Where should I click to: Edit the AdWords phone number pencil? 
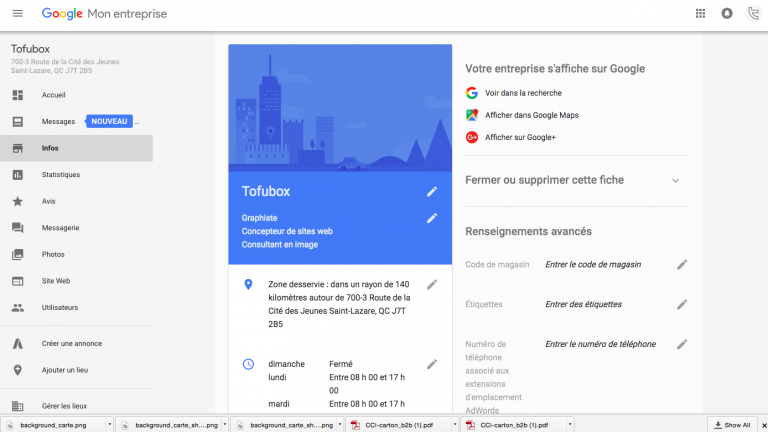pyautogui.click(x=682, y=344)
